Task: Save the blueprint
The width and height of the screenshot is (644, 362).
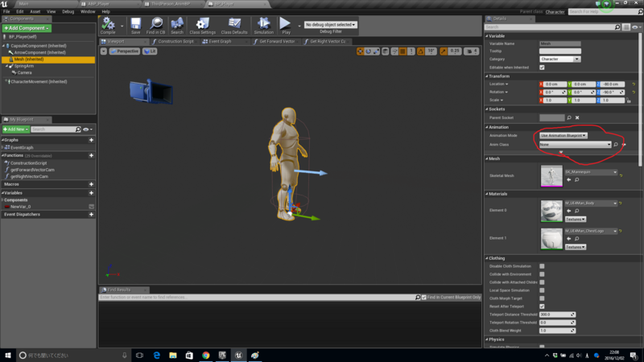Action: (135, 26)
